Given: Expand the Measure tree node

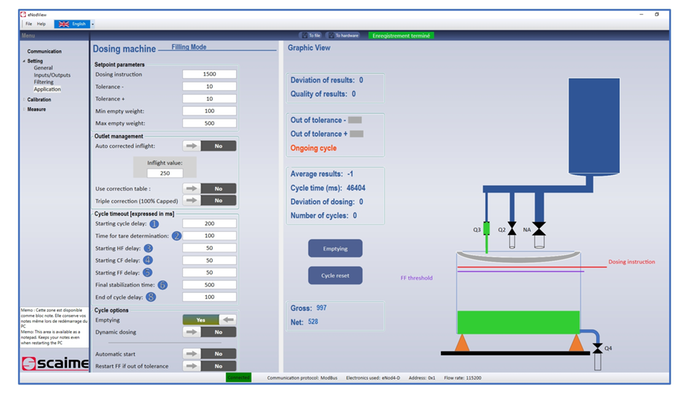Looking at the screenshot, I should 24,109.
